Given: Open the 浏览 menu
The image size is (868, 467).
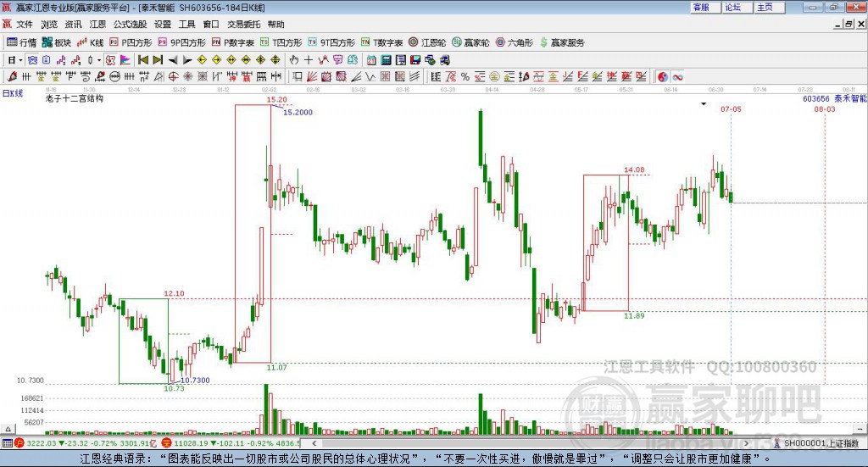Looking at the screenshot, I should point(48,25).
